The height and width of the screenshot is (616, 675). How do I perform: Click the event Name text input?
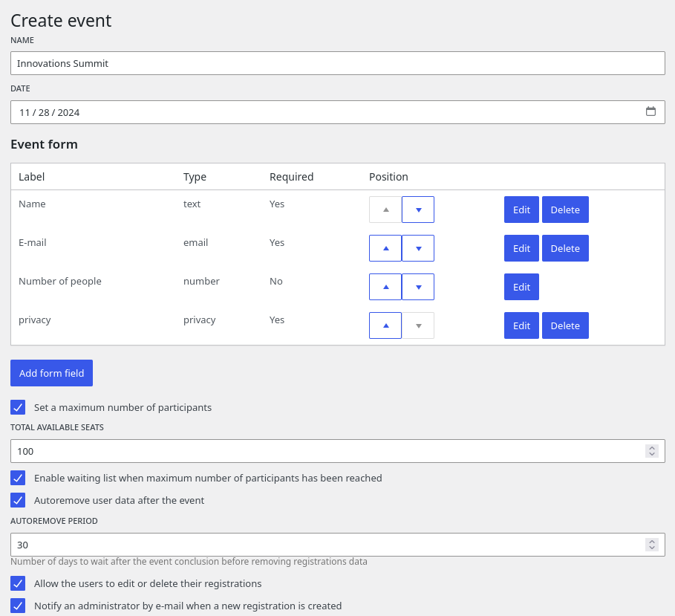[337, 63]
